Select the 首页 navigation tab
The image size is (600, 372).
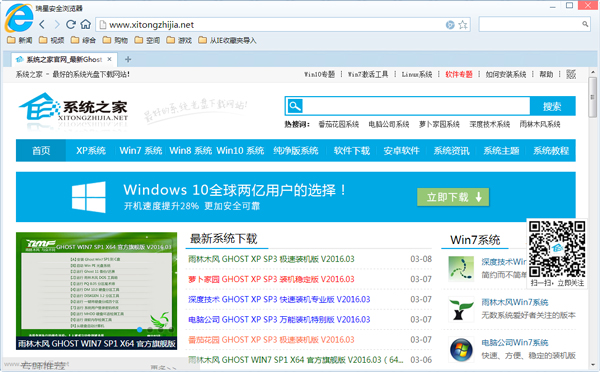41,150
